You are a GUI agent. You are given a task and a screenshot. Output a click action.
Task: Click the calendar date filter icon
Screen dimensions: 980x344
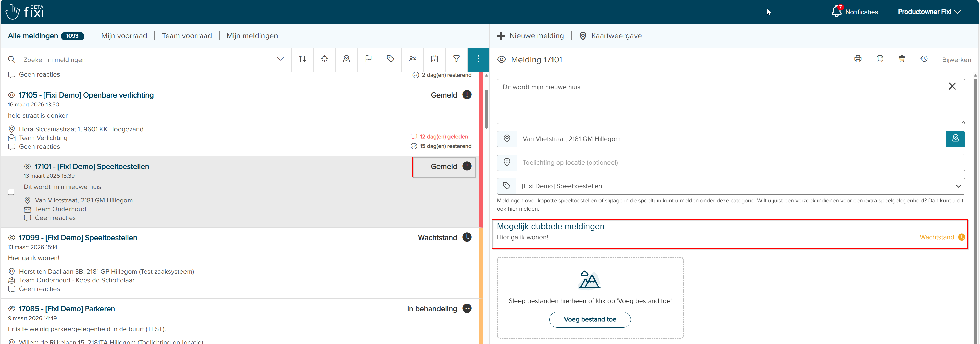pyautogui.click(x=434, y=59)
